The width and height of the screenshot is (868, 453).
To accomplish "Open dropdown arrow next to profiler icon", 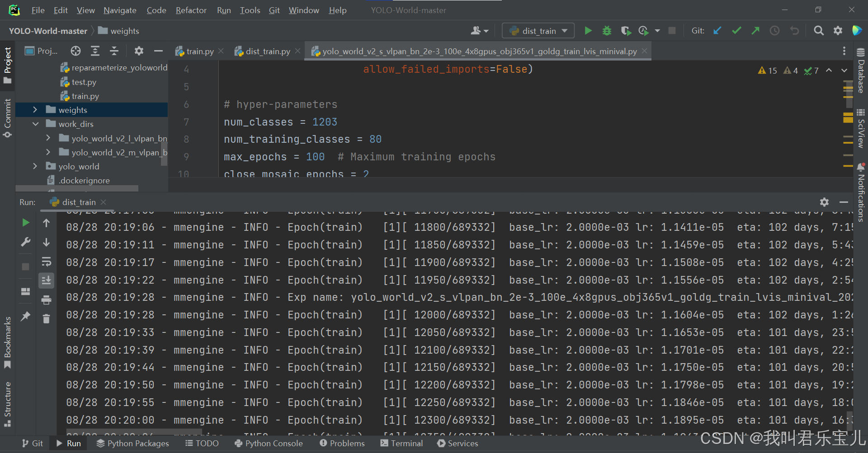I will click(657, 31).
